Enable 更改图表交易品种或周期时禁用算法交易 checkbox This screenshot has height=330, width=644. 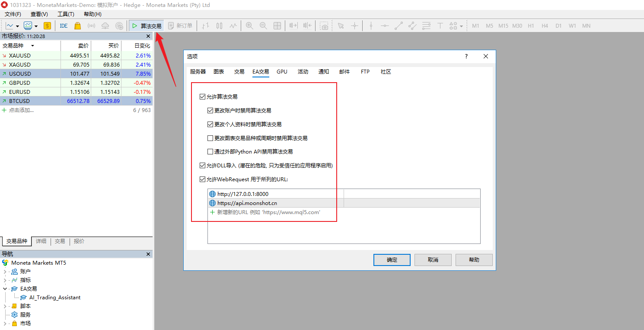click(x=210, y=138)
